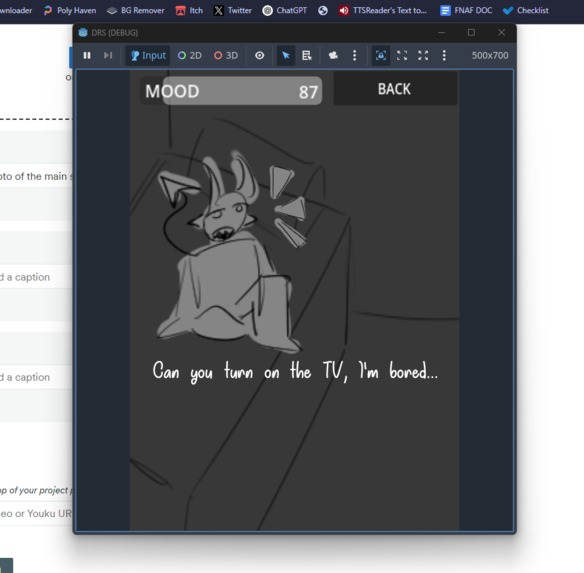Open the Checklist bookmark
The width and height of the screenshot is (584, 573).
[x=526, y=10]
